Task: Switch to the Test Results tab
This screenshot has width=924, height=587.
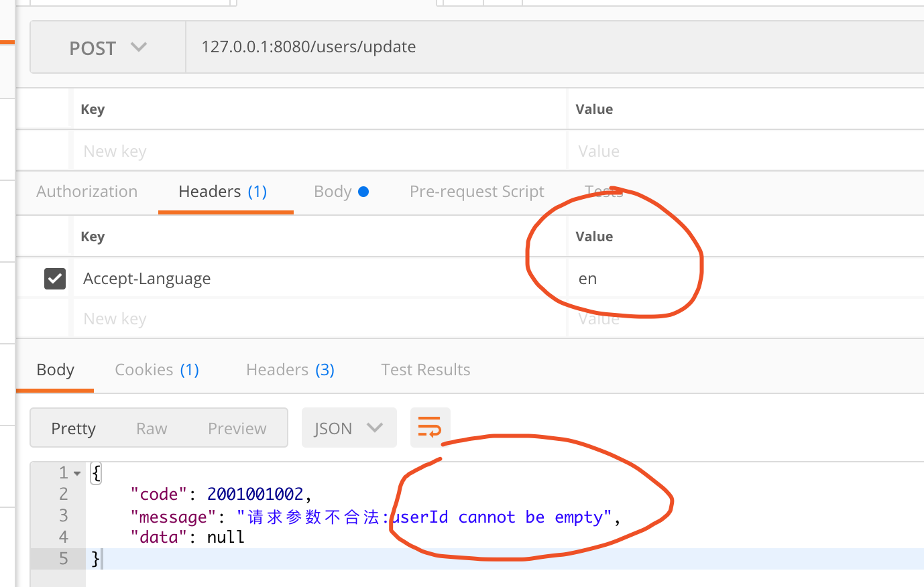Action: pyautogui.click(x=426, y=370)
